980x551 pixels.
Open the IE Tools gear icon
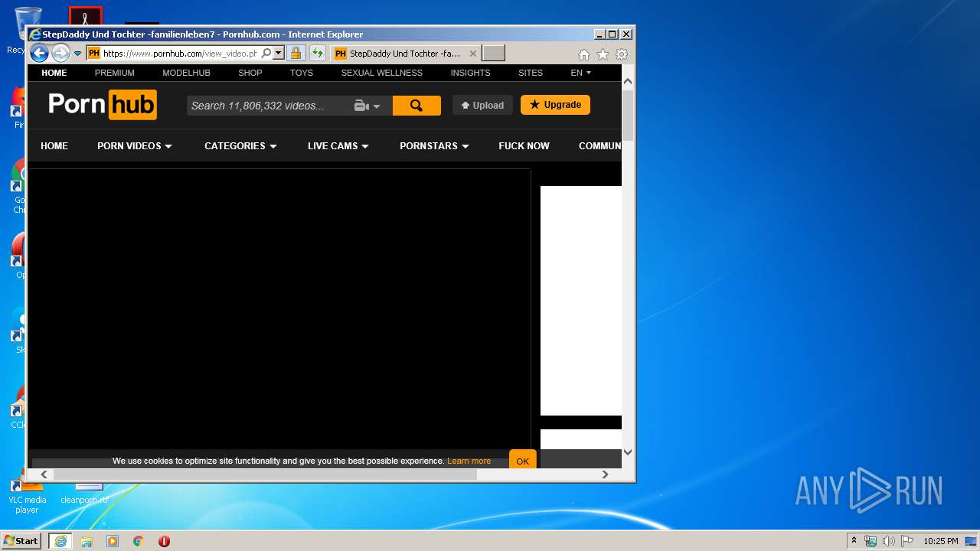[622, 54]
